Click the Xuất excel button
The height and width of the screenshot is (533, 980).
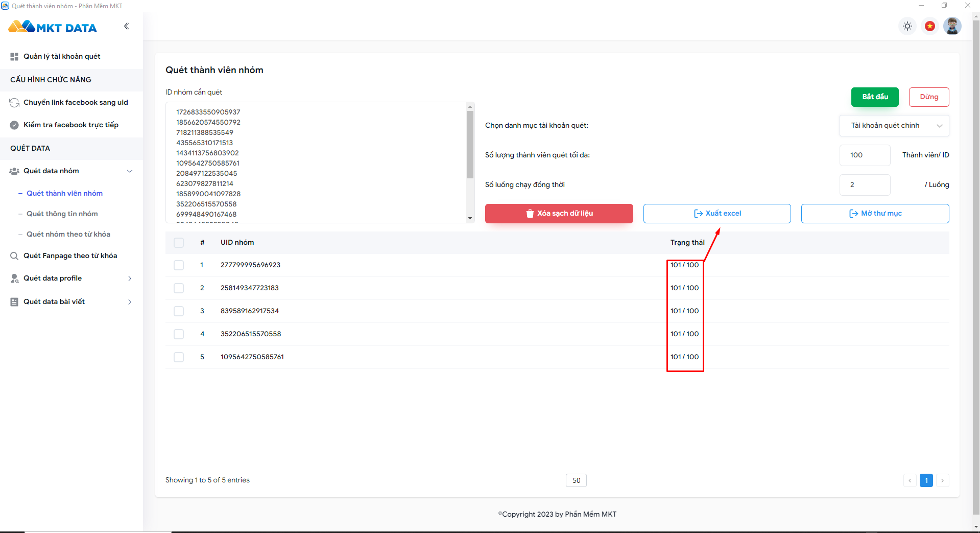pyautogui.click(x=717, y=214)
